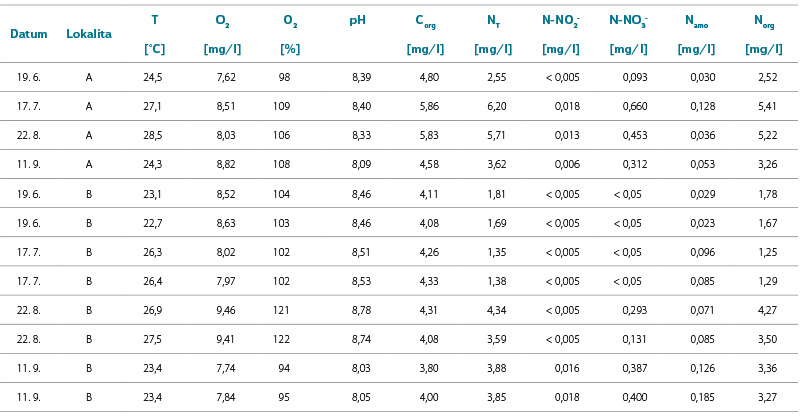Viewport: 800px width, 416px height.
Task: Select the oxygen percent value 122
Action: pyautogui.click(x=281, y=339)
